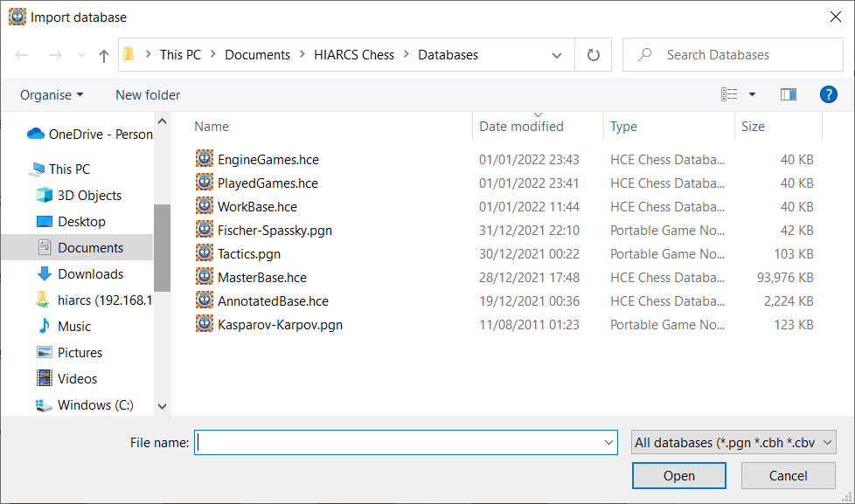This screenshot has width=855, height=504.
Task: Select the 3D Objects folder icon
Action: (x=45, y=196)
